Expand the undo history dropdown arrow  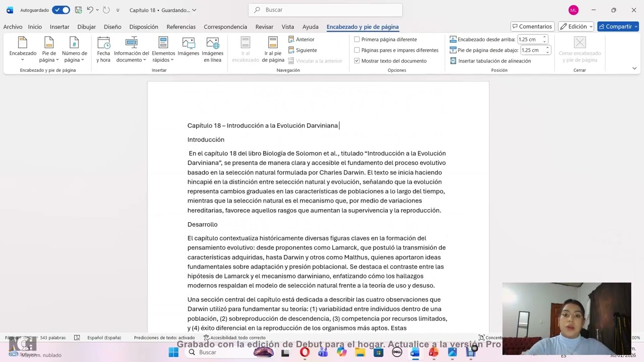[x=97, y=10]
